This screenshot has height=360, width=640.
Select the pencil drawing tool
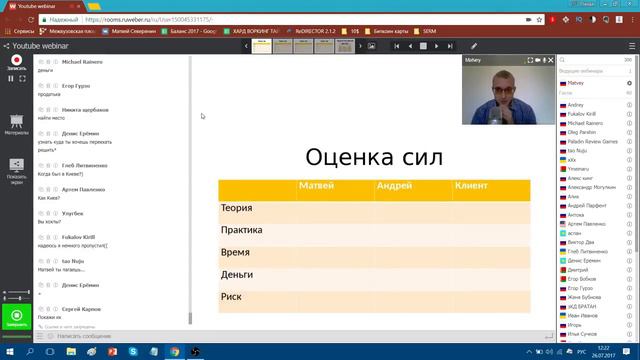(x=474, y=46)
